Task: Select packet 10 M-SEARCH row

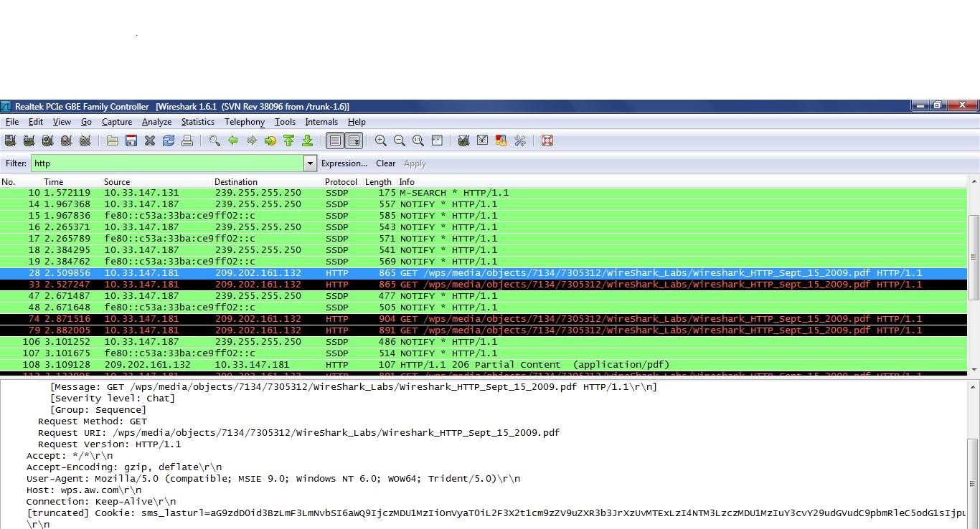Action: coord(484,193)
